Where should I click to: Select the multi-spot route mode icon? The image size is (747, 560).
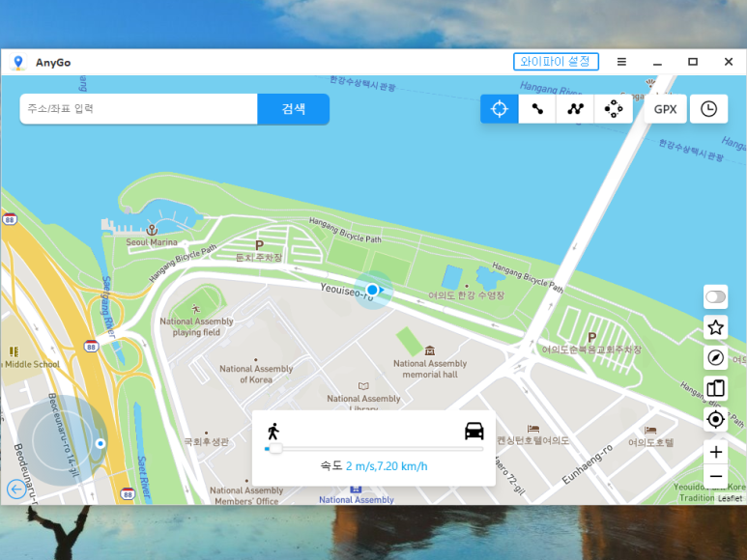click(x=576, y=109)
